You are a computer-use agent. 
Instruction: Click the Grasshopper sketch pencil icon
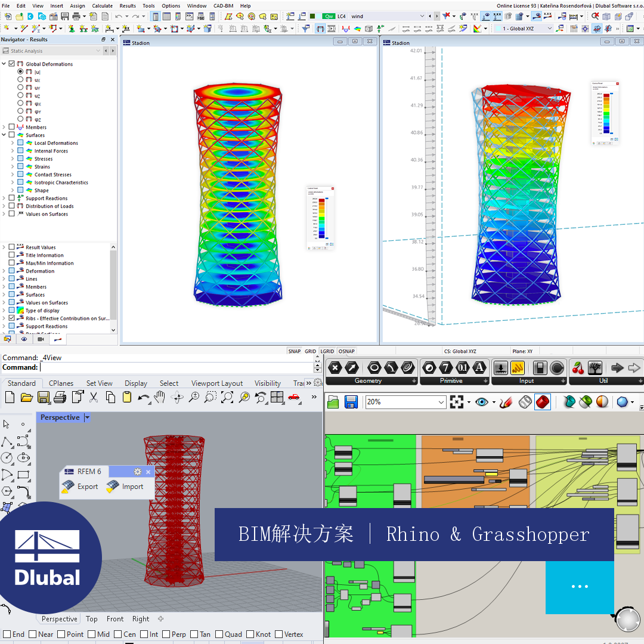(x=506, y=402)
